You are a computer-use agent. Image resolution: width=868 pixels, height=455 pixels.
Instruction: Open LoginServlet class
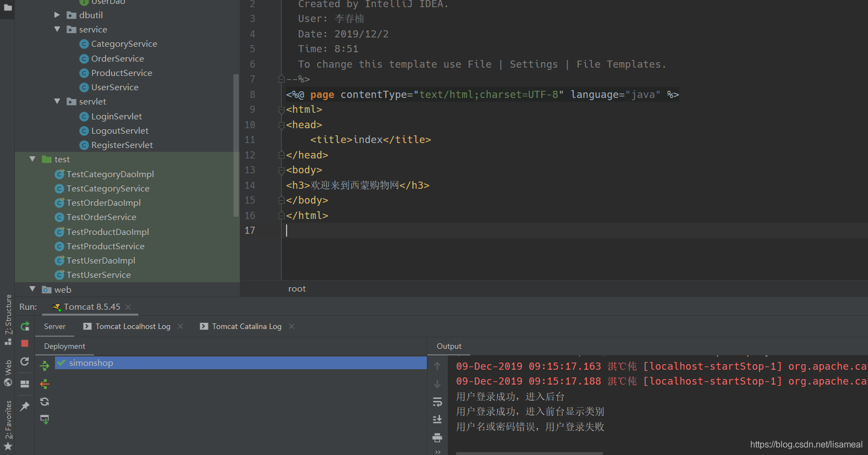pyautogui.click(x=116, y=116)
